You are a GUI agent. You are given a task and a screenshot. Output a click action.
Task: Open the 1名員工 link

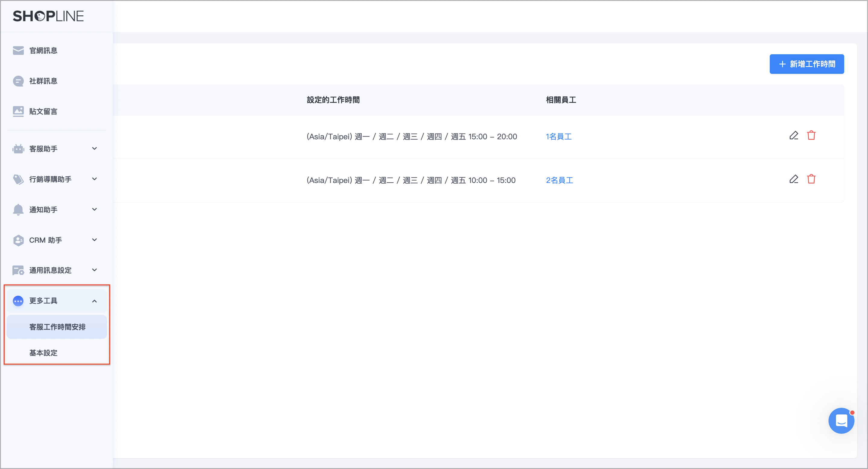pyautogui.click(x=559, y=137)
